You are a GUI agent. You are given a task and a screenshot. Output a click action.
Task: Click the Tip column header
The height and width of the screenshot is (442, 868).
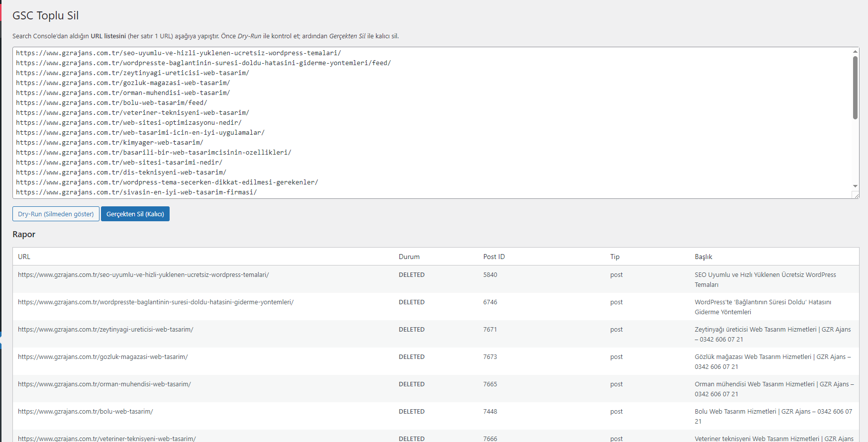[615, 257]
